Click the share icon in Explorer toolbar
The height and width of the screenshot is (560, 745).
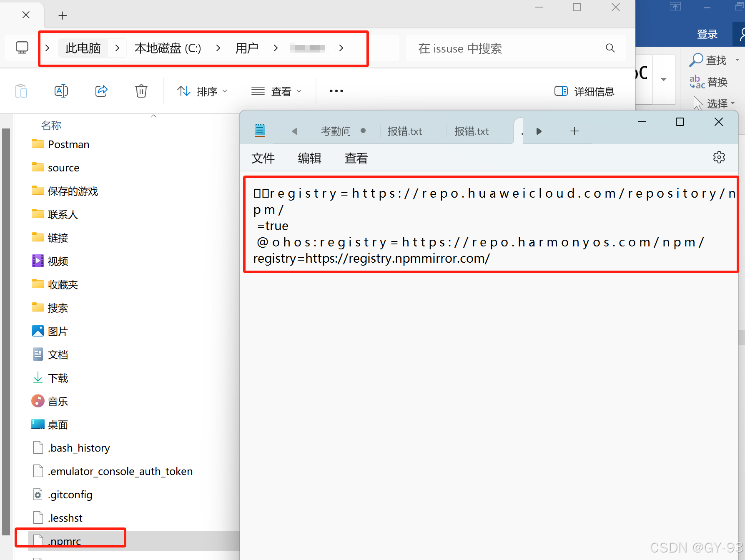(x=101, y=91)
